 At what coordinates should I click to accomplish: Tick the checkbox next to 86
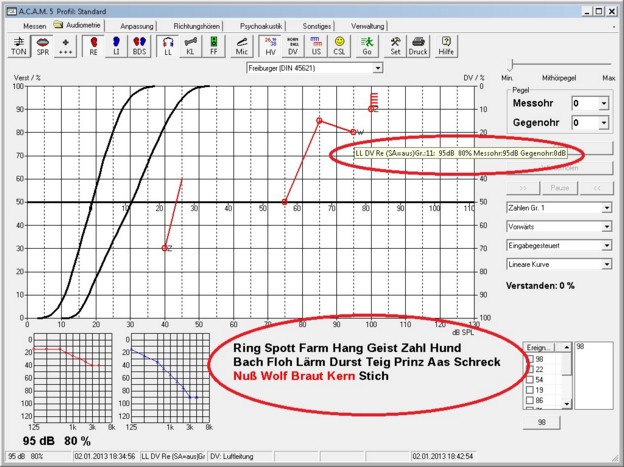[530, 401]
